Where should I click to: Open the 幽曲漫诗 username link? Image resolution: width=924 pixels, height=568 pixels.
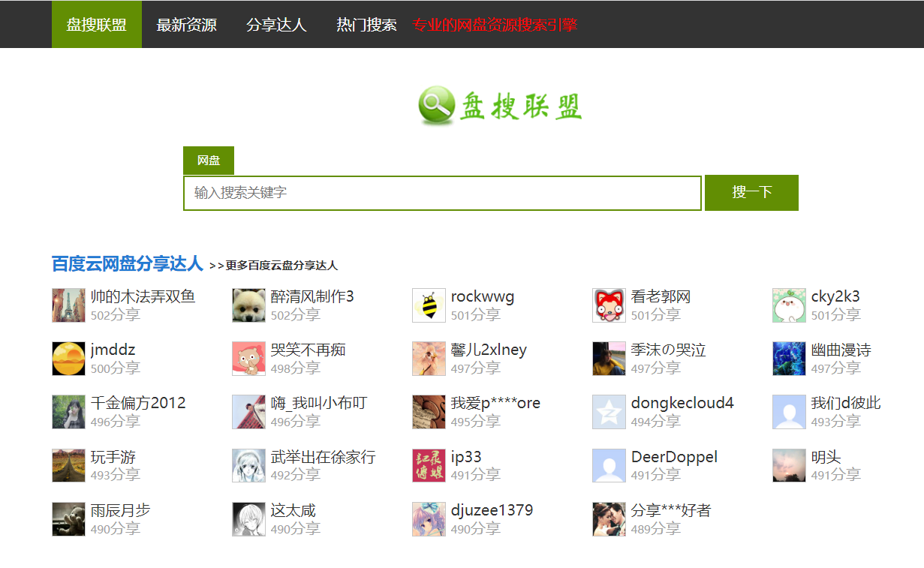point(841,350)
